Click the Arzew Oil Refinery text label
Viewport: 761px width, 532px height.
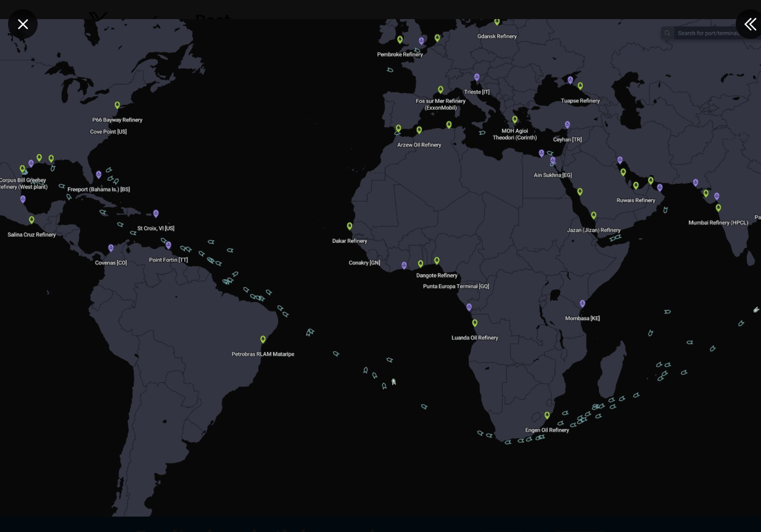point(419,145)
